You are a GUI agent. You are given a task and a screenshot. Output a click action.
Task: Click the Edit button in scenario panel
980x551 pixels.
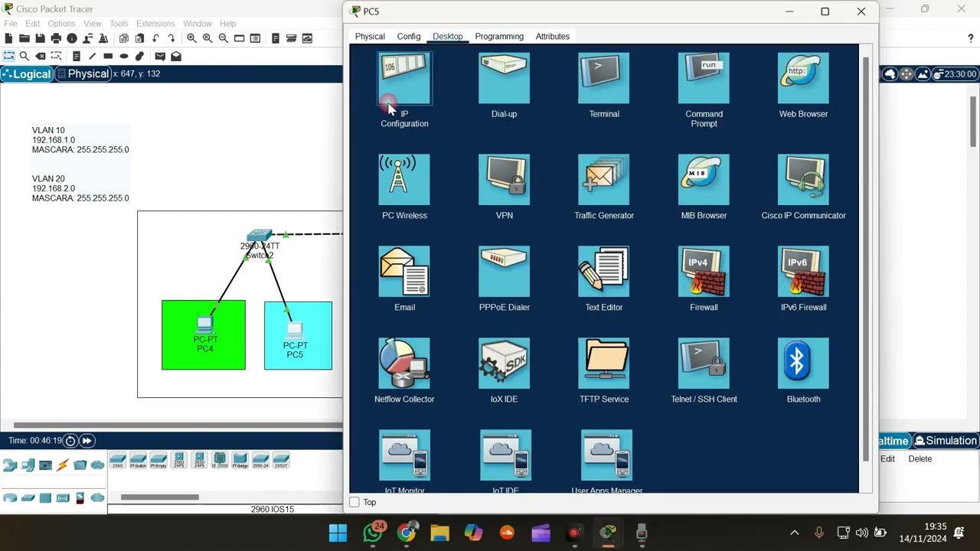pyautogui.click(x=887, y=459)
